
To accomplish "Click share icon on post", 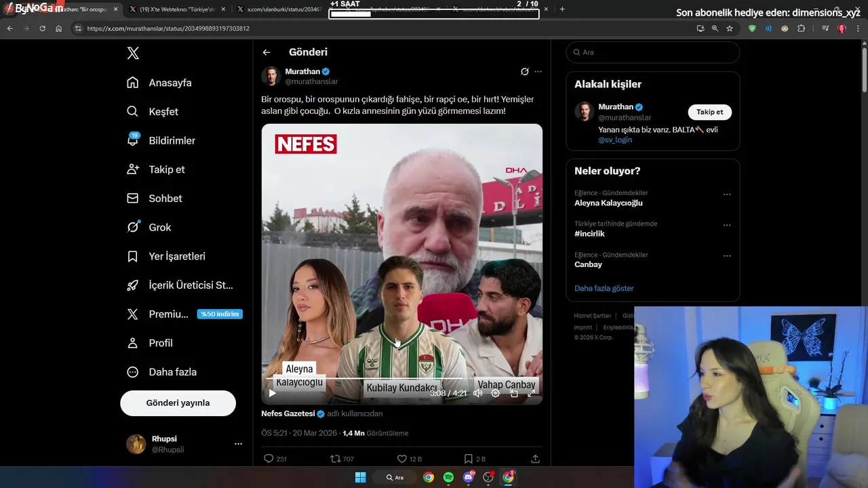I will pos(535,459).
